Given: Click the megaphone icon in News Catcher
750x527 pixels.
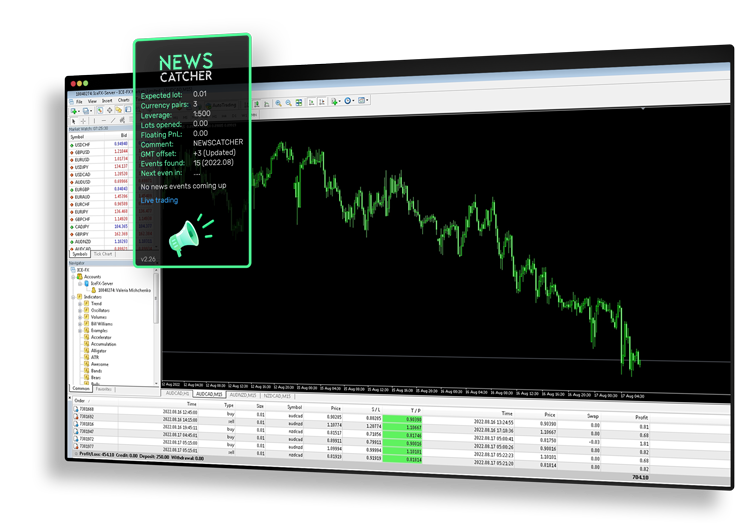Looking at the screenshot, I should (x=187, y=236).
